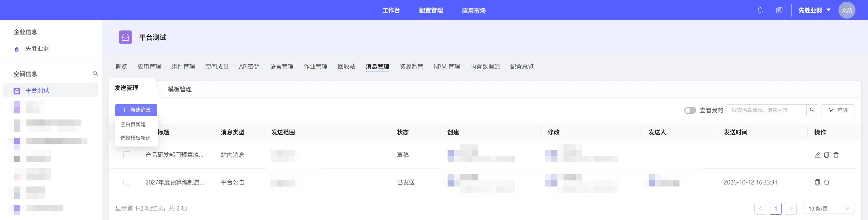This screenshot has width=868, height=220.
Task: Open 配置管理 in the top navigation
Action: point(431,10)
